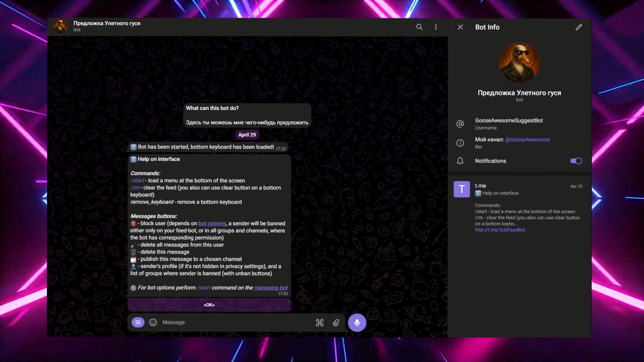The height and width of the screenshot is (362, 644).
Task: Click the pencil edit icon
Action: tap(579, 27)
